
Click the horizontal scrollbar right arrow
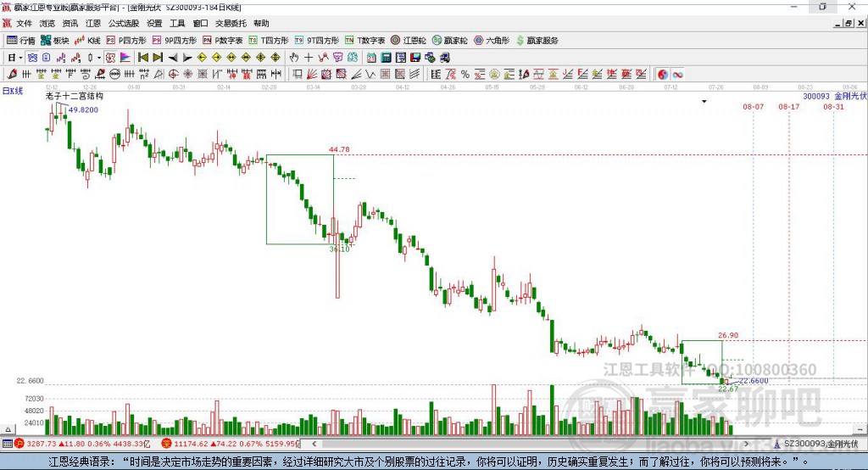pos(746,444)
